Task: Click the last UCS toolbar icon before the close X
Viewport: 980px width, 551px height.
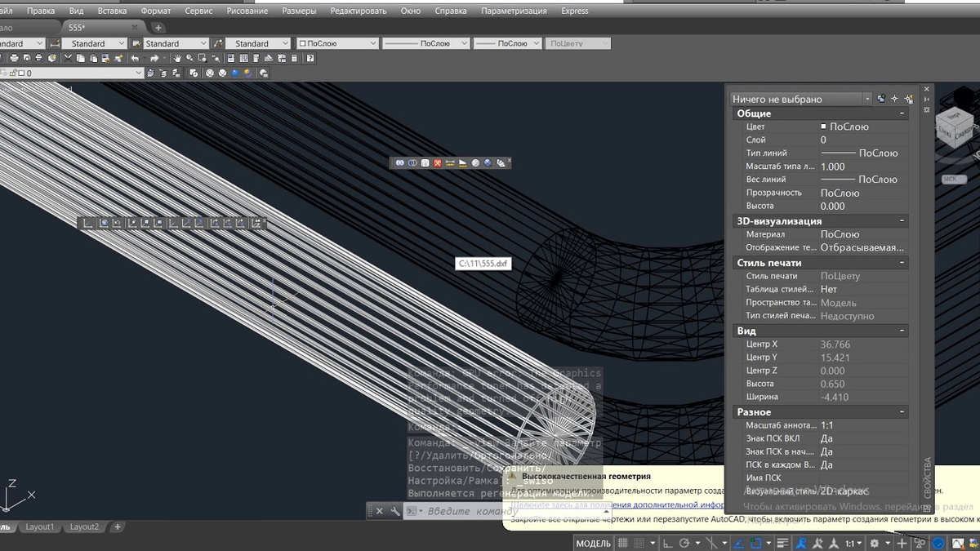Action: 255,223
